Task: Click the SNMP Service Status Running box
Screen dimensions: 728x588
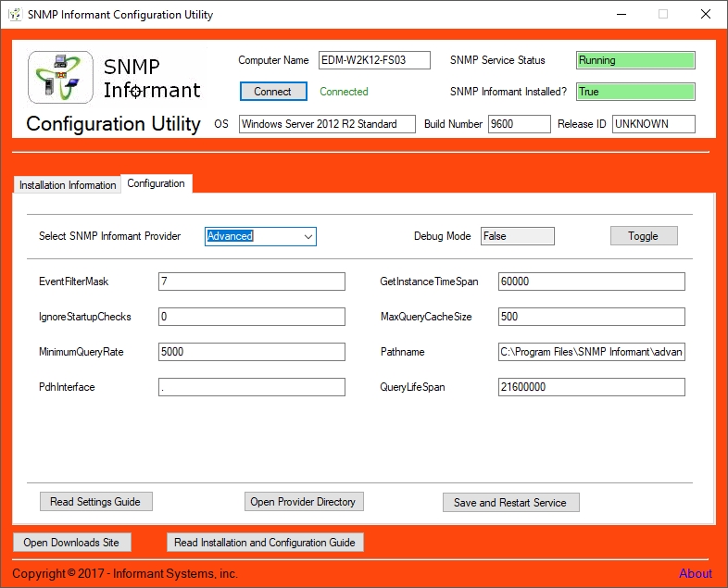Action: [635, 60]
